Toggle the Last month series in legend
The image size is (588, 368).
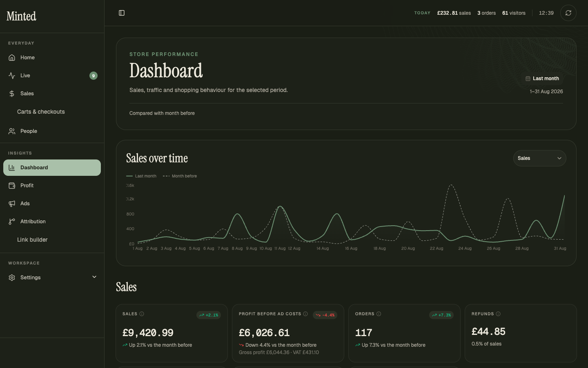[x=141, y=176]
